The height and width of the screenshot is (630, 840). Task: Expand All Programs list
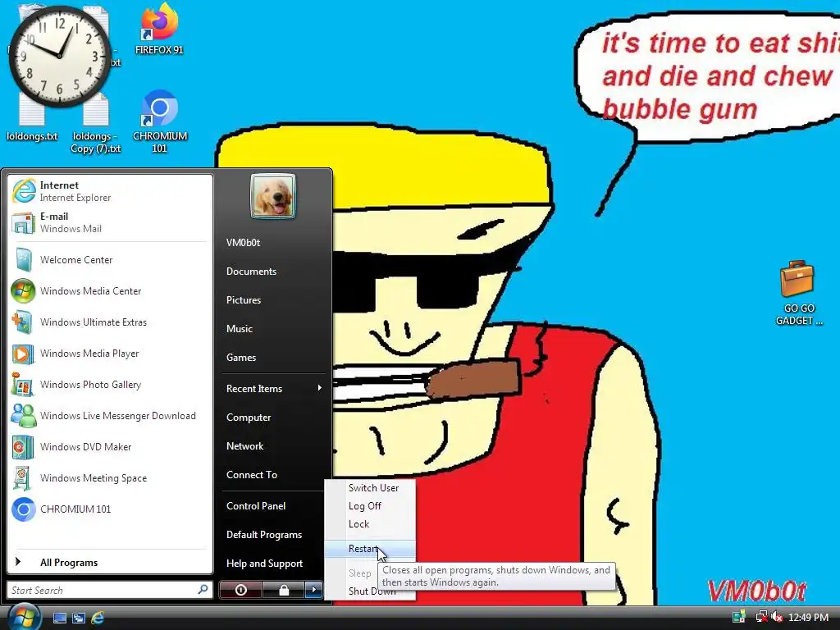tap(109, 562)
